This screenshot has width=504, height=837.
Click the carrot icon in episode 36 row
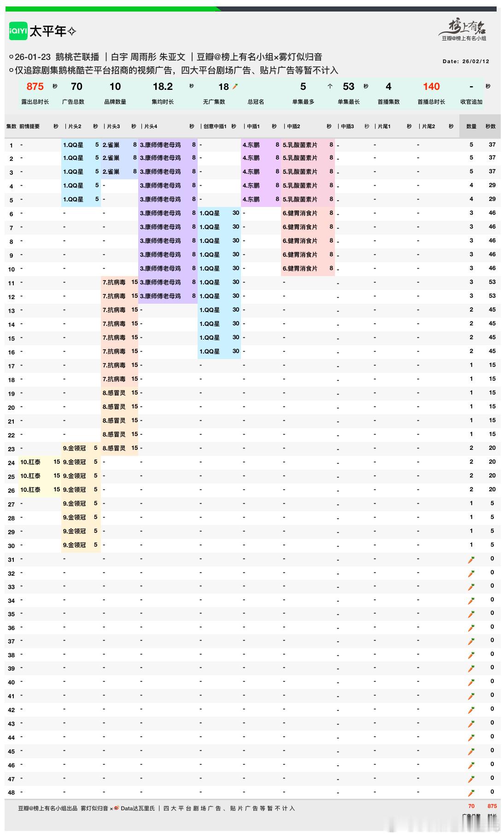coord(471,628)
